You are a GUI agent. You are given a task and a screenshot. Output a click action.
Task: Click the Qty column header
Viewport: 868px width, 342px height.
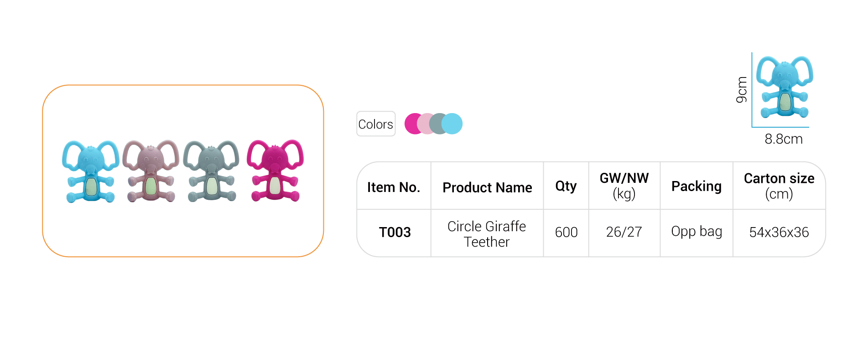(x=566, y=186)
